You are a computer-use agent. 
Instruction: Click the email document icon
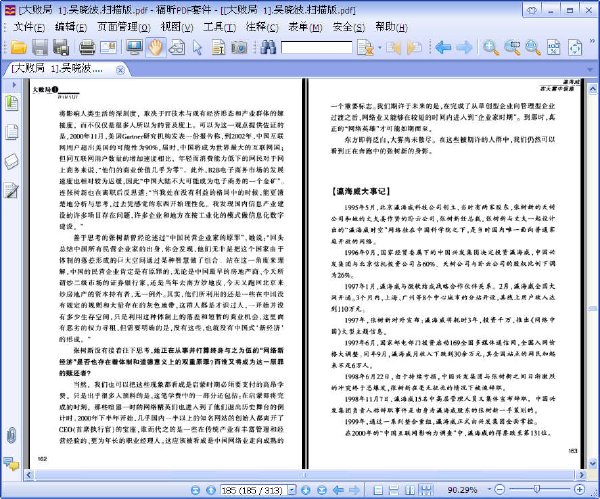[108, 47]
